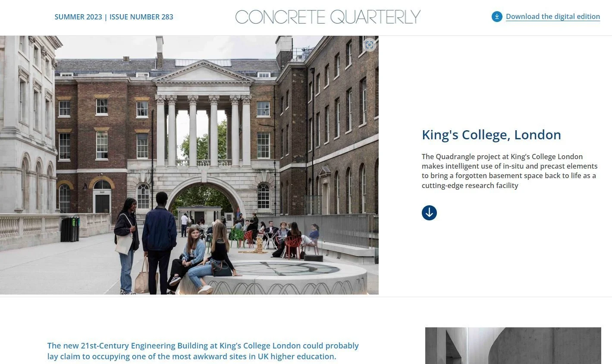Click the red chair in the courtyard photo
Image resolution: width=612 pixels, height=364 pixels.
293,247
